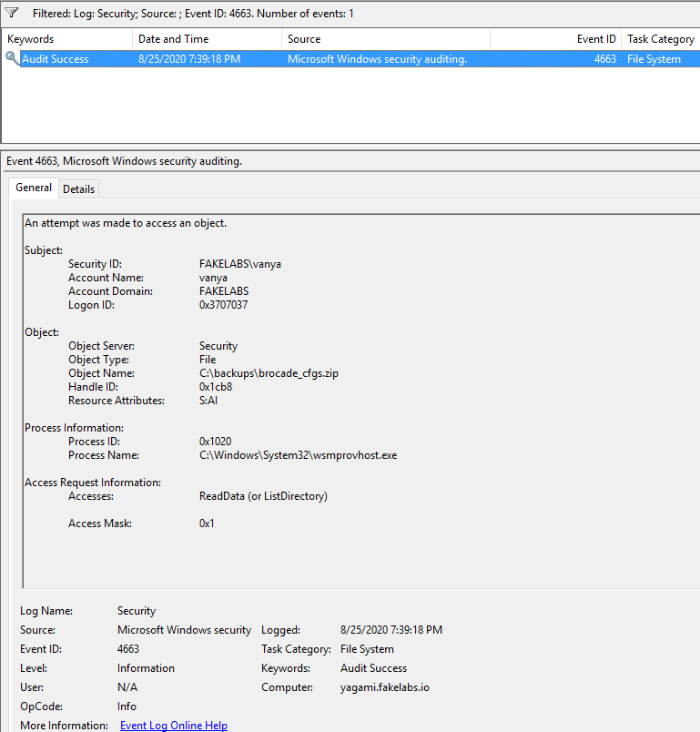This screenshot has width=700, height=732.
Task: Click the Security ID value FAKELABS\vanya
Action: [240, 264]
